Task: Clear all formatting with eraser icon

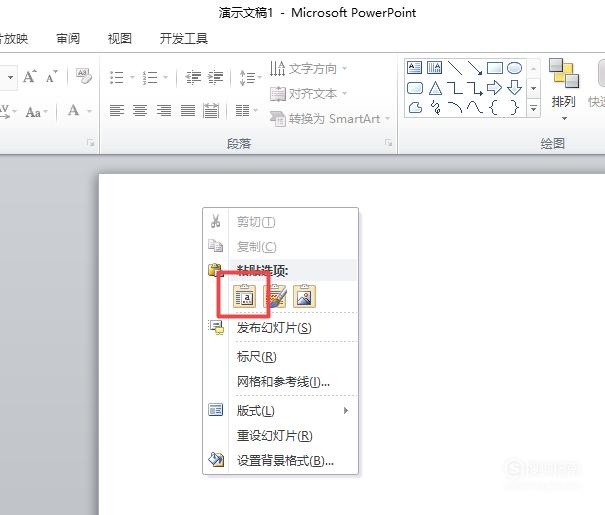Action: point(84,76)
